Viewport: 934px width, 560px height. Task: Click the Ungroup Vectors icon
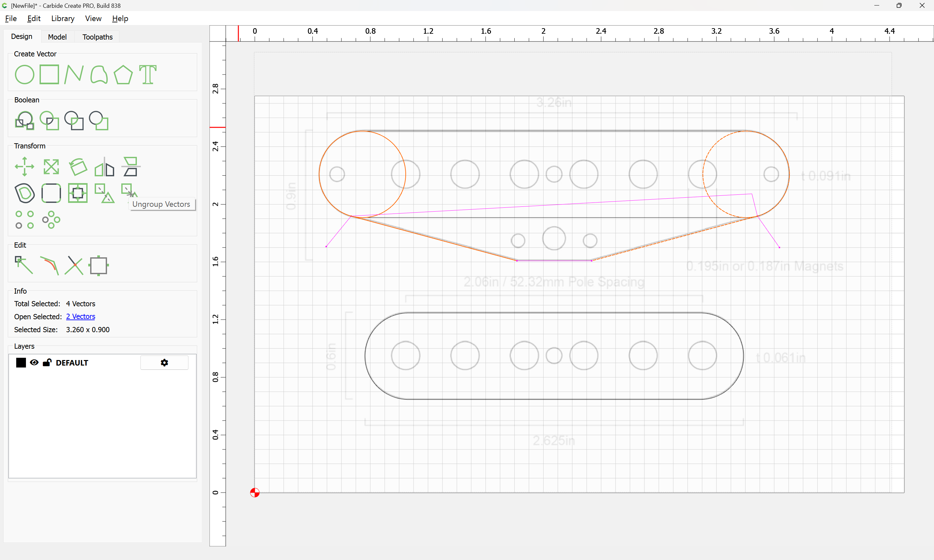click(x=129, y=191)
